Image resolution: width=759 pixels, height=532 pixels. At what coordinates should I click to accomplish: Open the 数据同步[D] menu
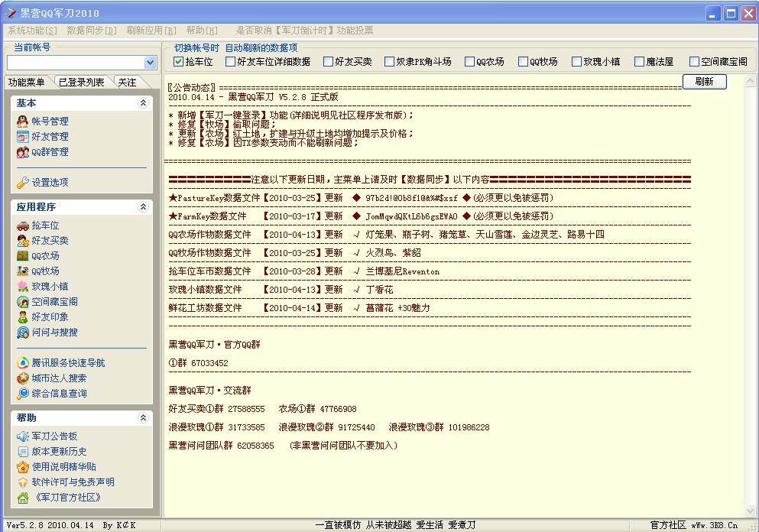pyautogui.click(x=92, y=31)
